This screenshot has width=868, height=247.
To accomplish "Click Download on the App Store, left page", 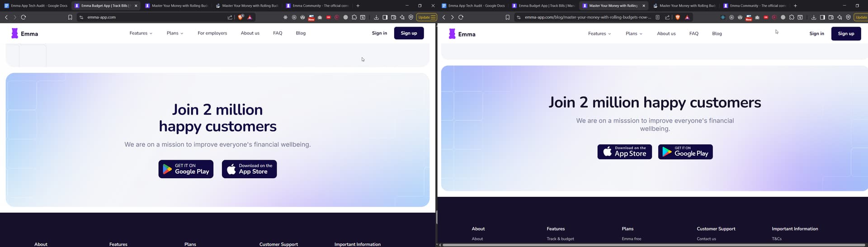I will 249,169.
